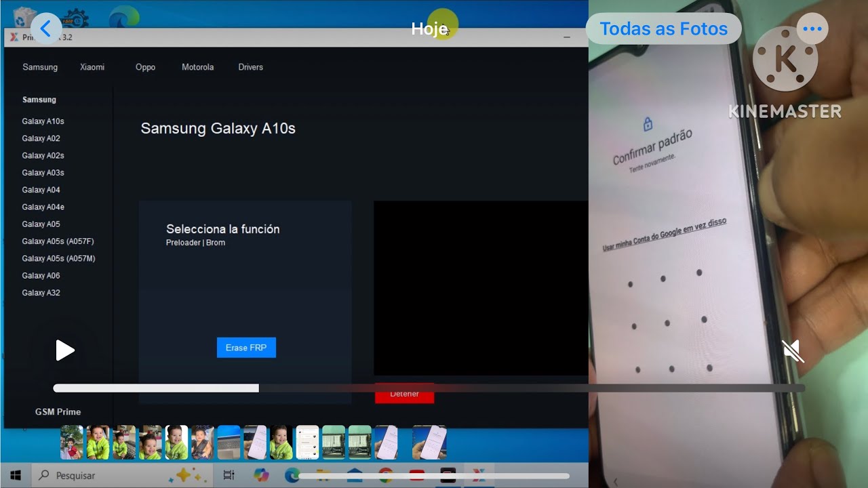Select the laptop photo thumbnail
Image resolution: width=868 pixels, height=488 pixels.
tap(229, 443)
